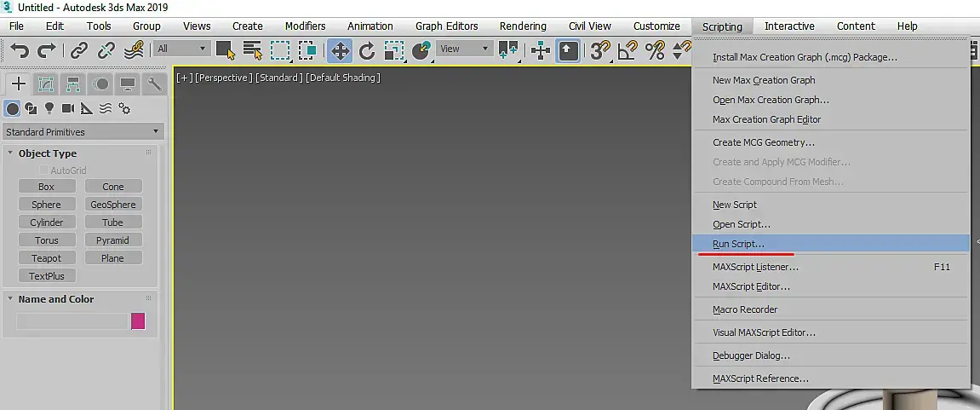Open the selection filter All dropdown

coord(182,49)
